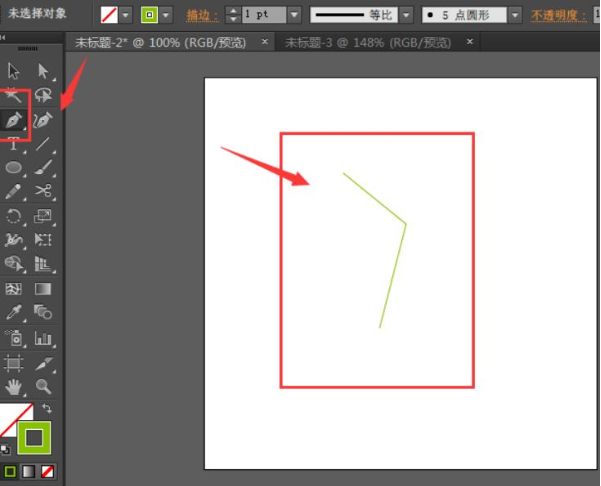The width and height of the screenshot is (601, 486).
Task: Select the Magic Wand tool
Action: pos(13,96)
